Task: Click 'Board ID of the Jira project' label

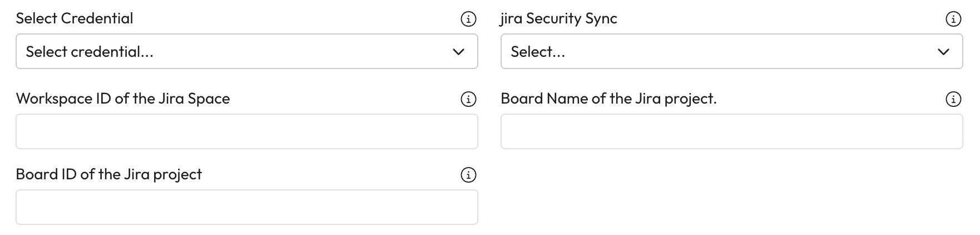Action: [x=109, y=174]
